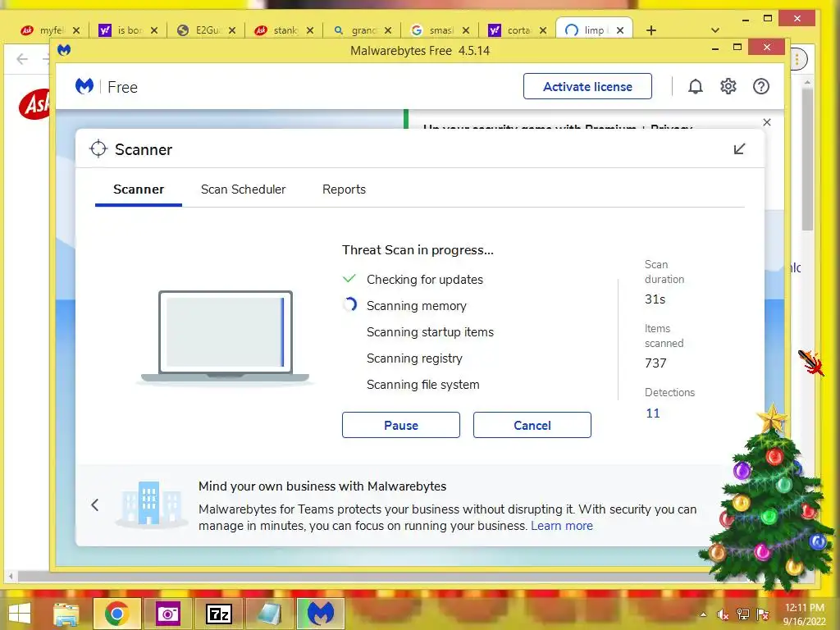Viewport: 840px width, 630px height.
Task: Click the Teams building illustration
Action: point(150,504)
